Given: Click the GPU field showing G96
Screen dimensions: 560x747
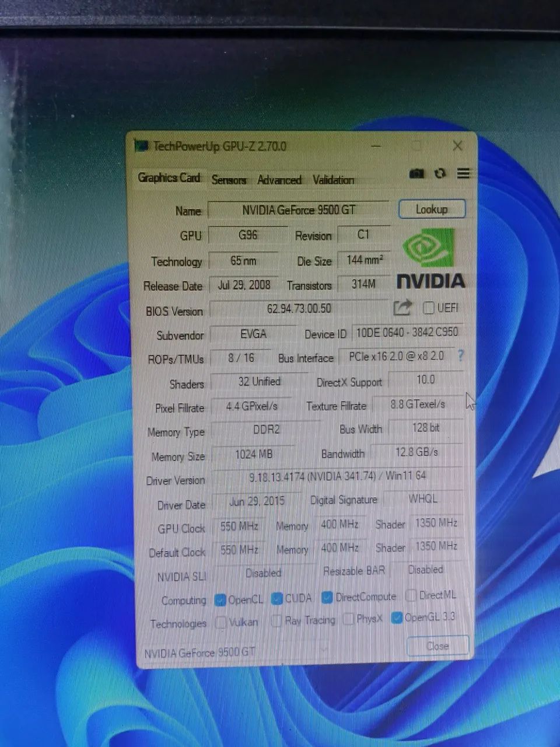Looking at the screenshot, I should [248, 235].
